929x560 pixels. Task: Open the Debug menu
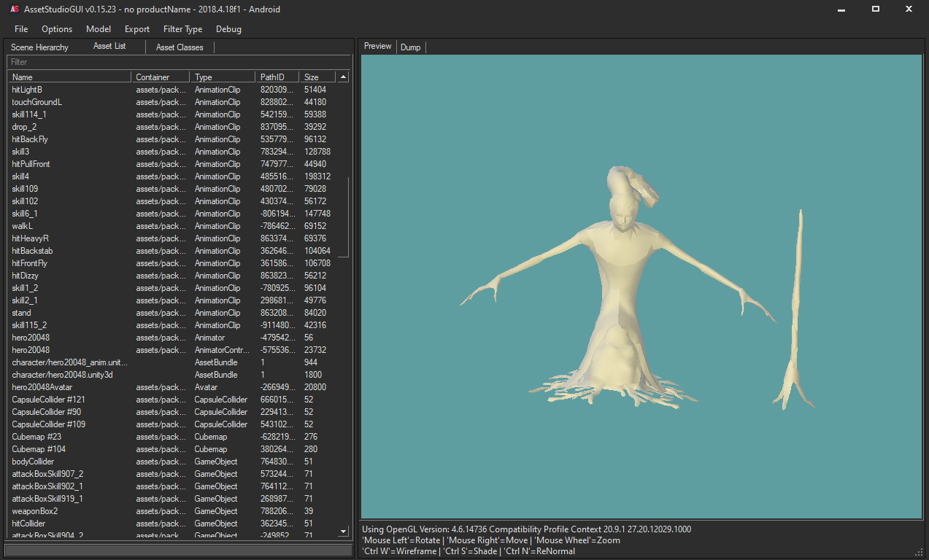pos(228,29)
